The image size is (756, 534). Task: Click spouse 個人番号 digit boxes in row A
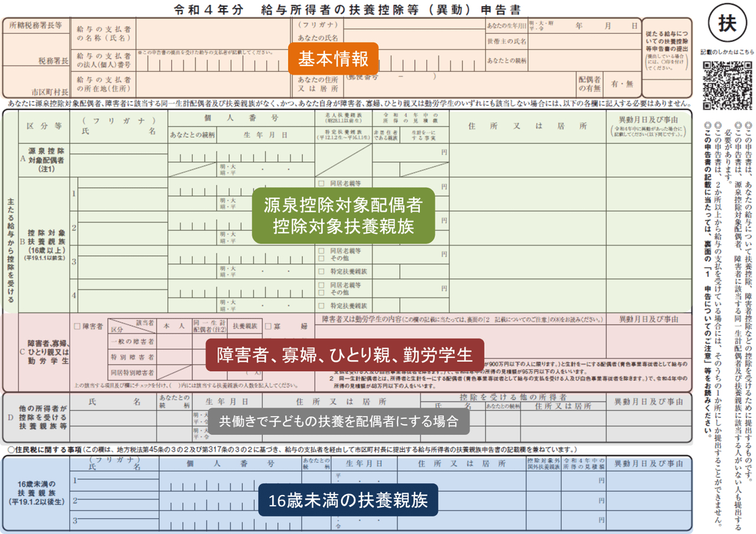(x=241, y=153)
